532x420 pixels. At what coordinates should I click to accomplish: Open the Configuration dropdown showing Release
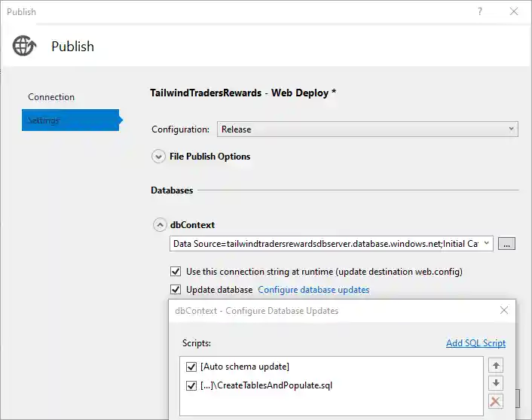[368, 129]
